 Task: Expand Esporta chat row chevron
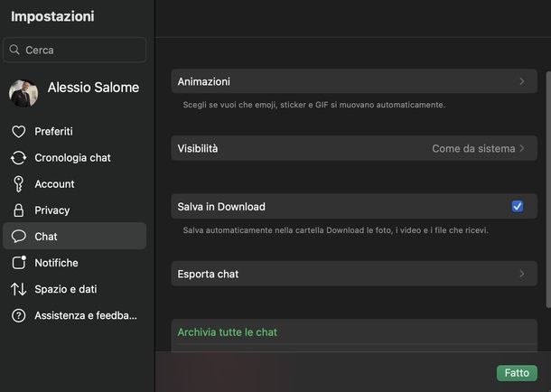[522, 274]
